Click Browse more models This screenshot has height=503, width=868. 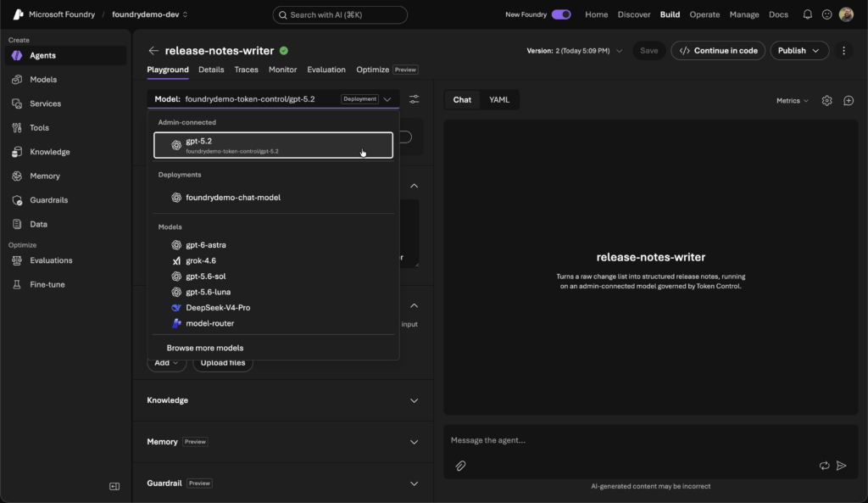pos(205,348)
